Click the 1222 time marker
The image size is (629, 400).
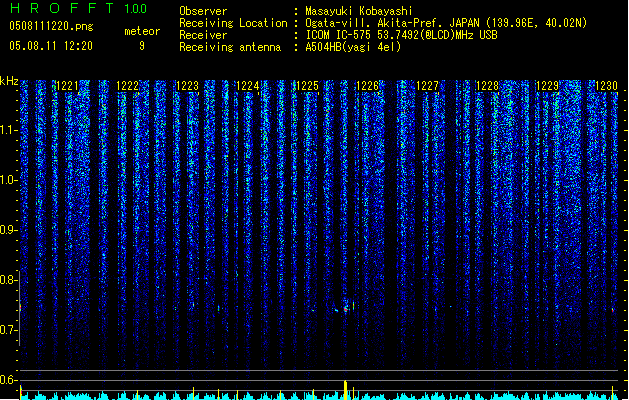click(127, 85)
